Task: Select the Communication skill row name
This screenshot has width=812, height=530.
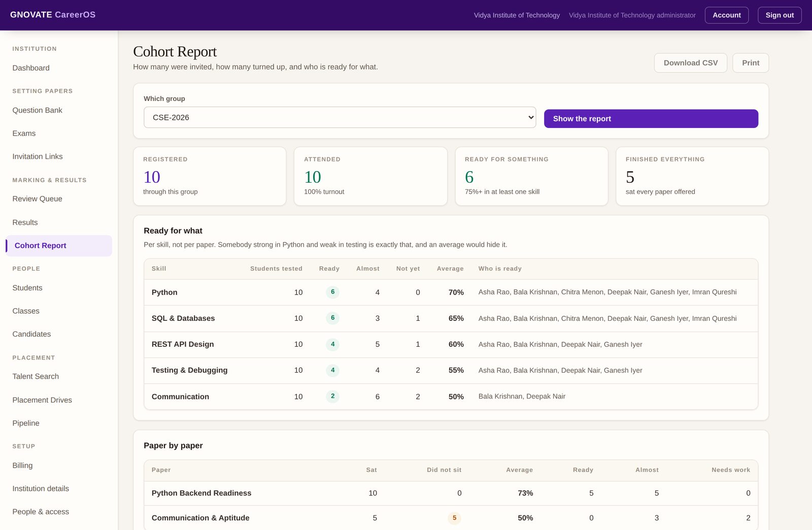Action: tap(180, 396)
